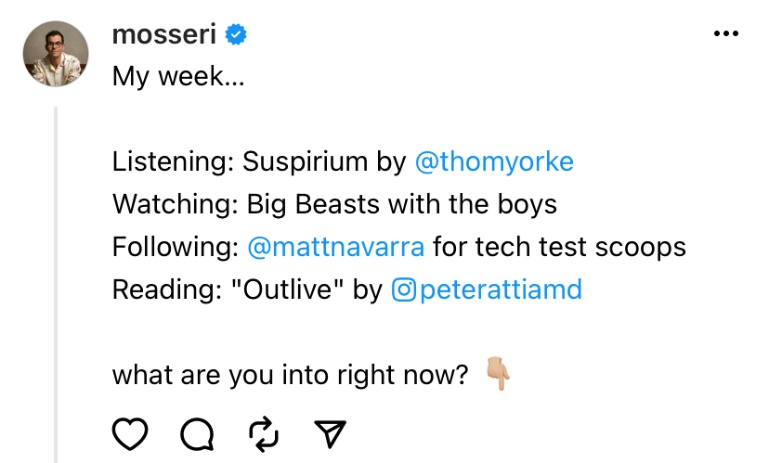The height and width of the screenshot is (463, 769).
Task: Click the "what are you into" question
Action: tap(290, 375)
